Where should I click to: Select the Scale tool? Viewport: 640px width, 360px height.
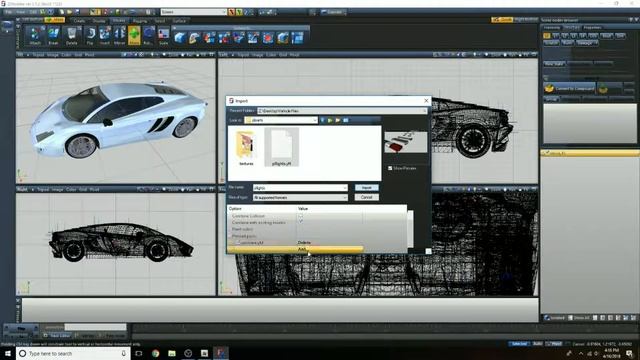[163, 35]
